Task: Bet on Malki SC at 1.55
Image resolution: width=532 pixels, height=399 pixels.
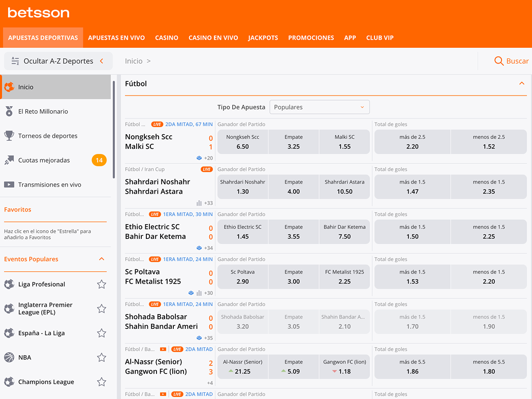Action: [345, 142]
